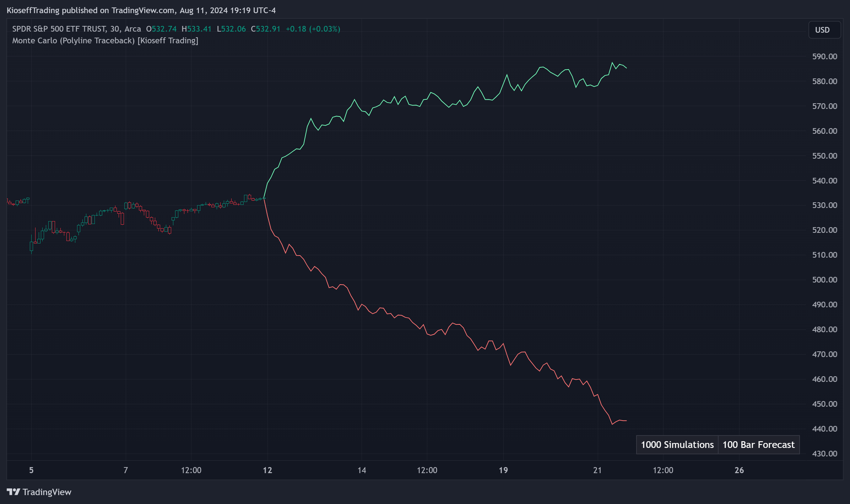This screenshot has width=850, height=504.
Task: Click the published header text with date
Action: click(141, 10)
